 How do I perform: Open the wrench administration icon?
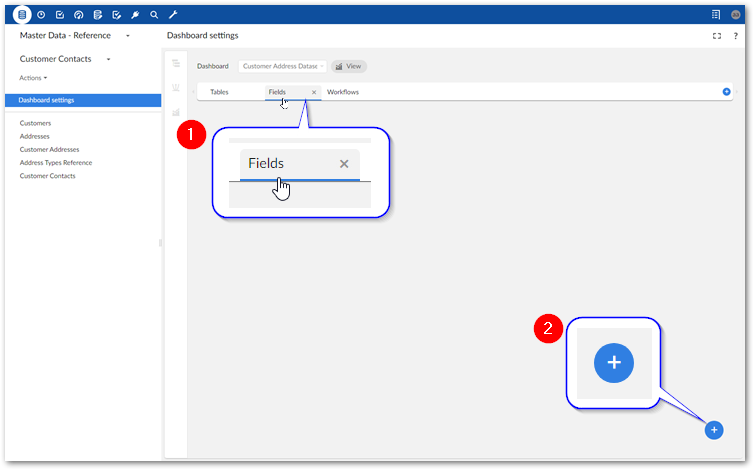pyautogui.click(x=173, y=15)
